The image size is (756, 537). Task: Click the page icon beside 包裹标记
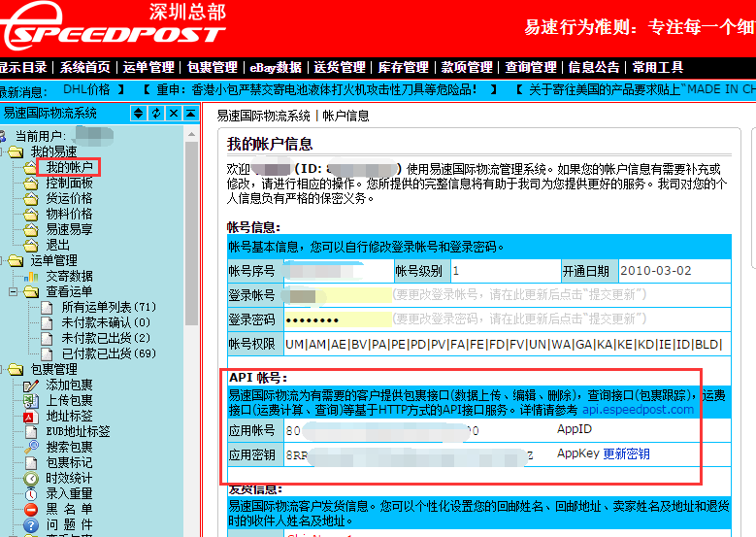tap(31, 462)
